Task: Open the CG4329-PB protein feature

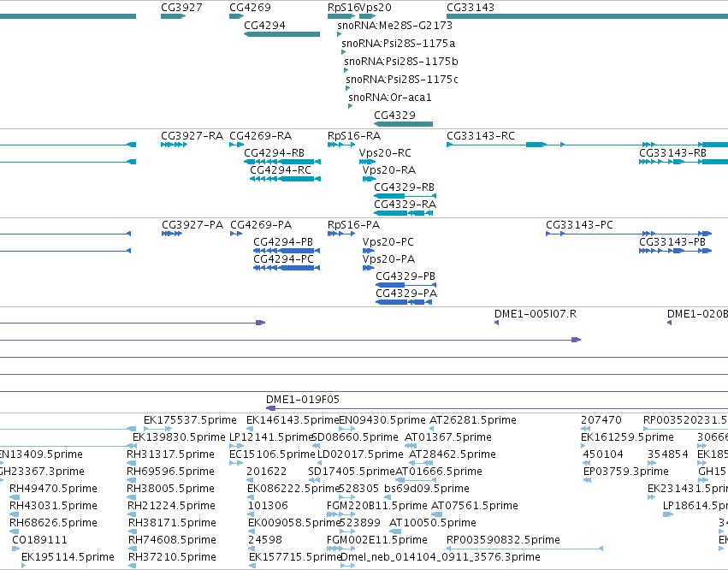Action: [405, 285]
